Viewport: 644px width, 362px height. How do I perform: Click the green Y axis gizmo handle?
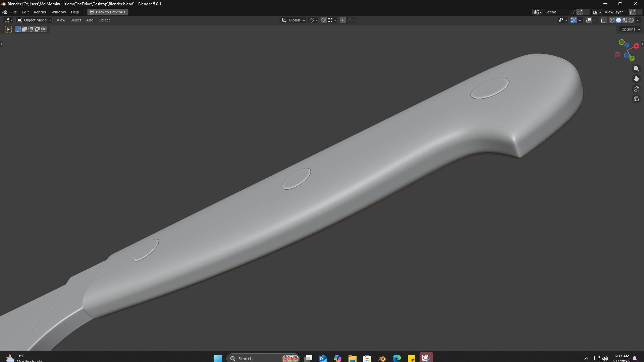[x=632, y=58]
